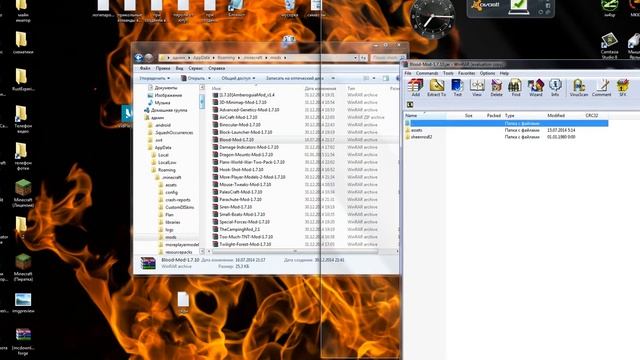Open Tools menu in WinRAR
Screen dimensions: 640x360
(x=448, y=73)
